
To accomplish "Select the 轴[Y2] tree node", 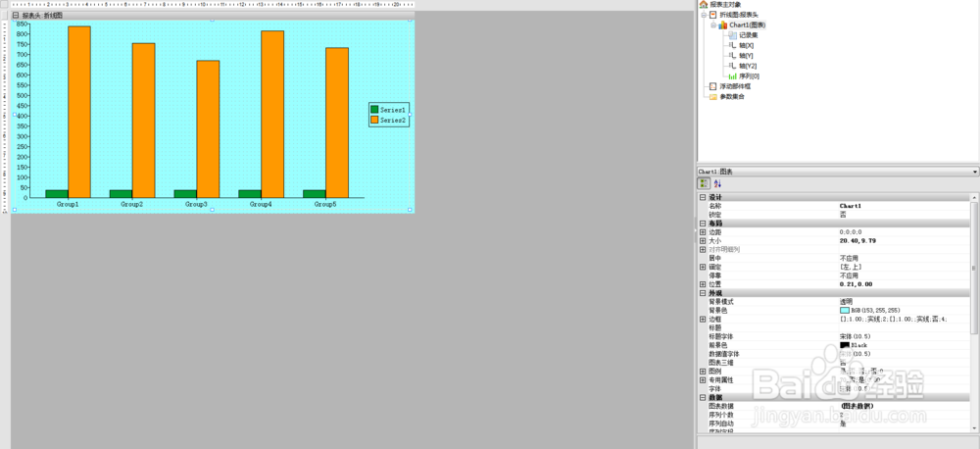I will 748,66.
